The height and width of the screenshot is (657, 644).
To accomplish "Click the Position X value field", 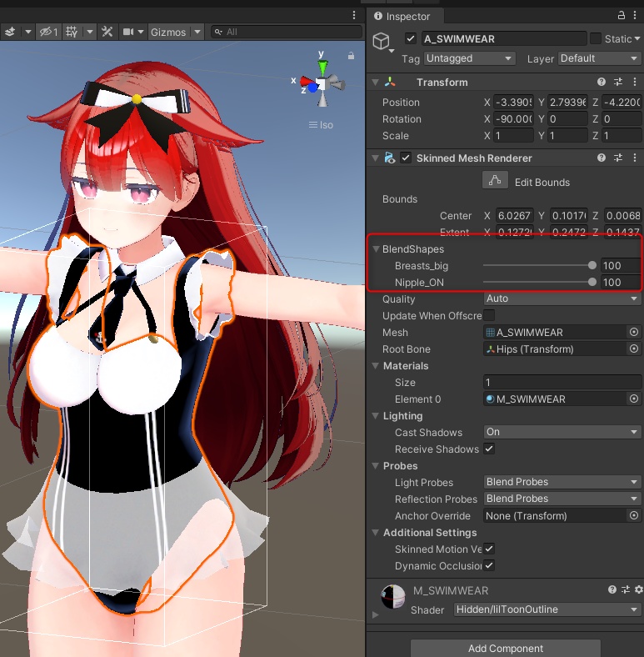I will pos(513,103).
